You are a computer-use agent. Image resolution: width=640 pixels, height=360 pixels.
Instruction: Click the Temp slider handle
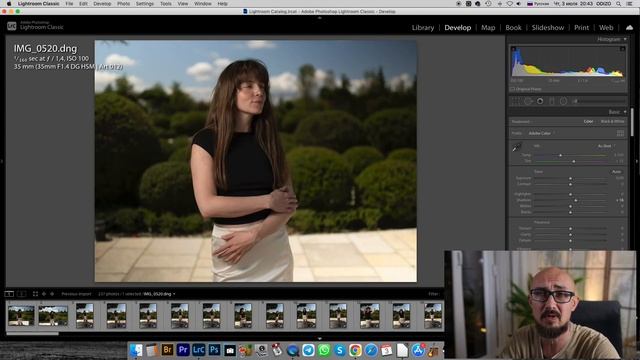click(x=560, y=155)
